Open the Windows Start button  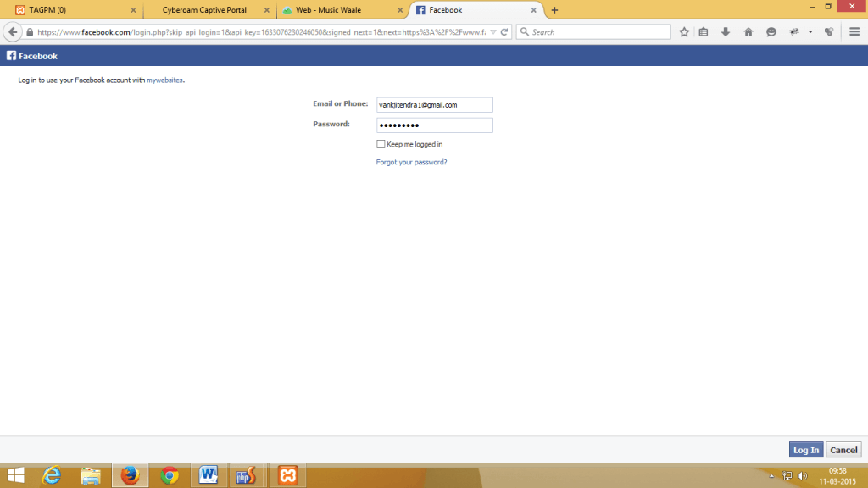tap(16, 475)
